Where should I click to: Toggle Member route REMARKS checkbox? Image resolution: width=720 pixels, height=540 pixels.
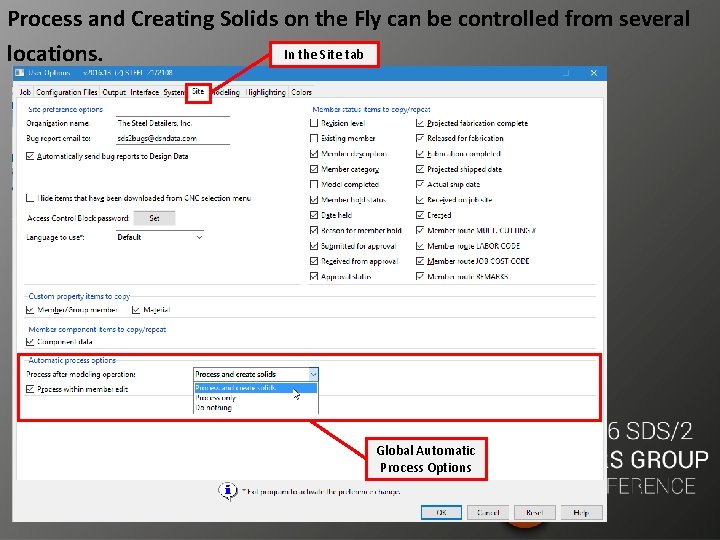coord(420,276)
